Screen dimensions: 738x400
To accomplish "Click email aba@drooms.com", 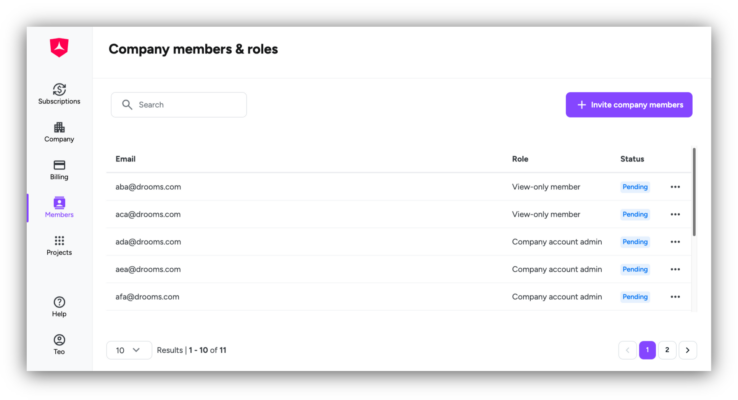I will click(x=148, y=187).
